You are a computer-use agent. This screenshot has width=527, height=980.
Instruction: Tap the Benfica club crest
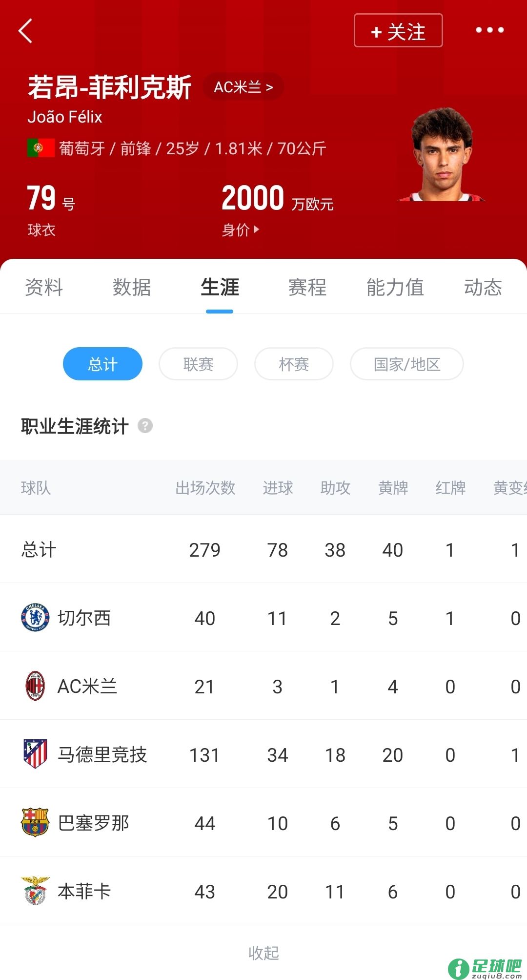coord(35,891)
